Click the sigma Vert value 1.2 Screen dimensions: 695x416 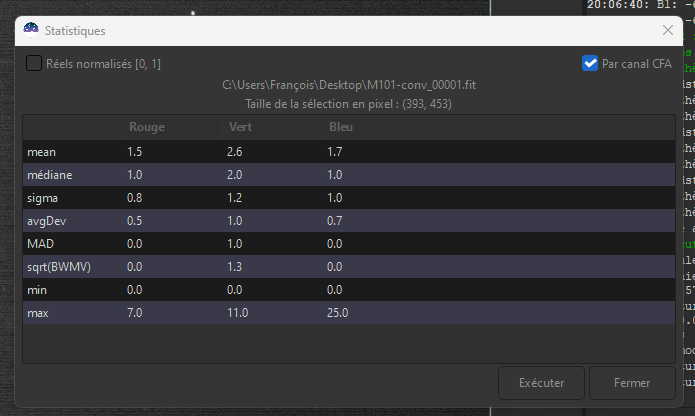click(x=234, y=198)
